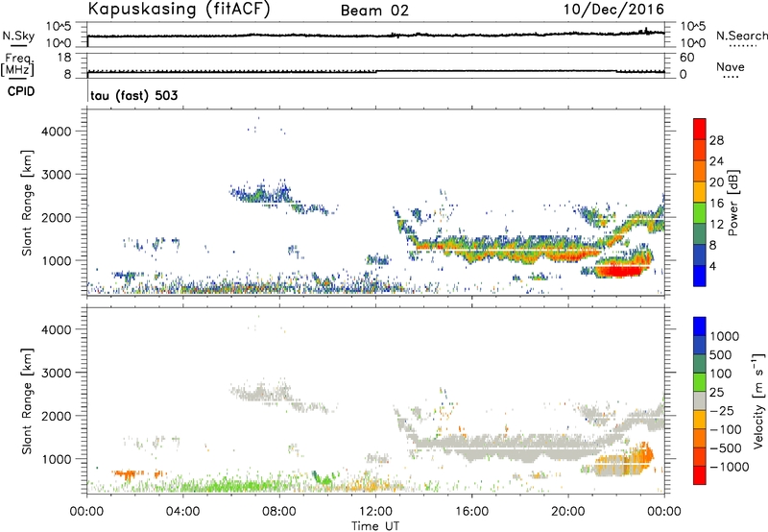Viewport: 768px width, 532px height.
Task: Click the "60" tick on Nave axis
Action: [686, 58]
